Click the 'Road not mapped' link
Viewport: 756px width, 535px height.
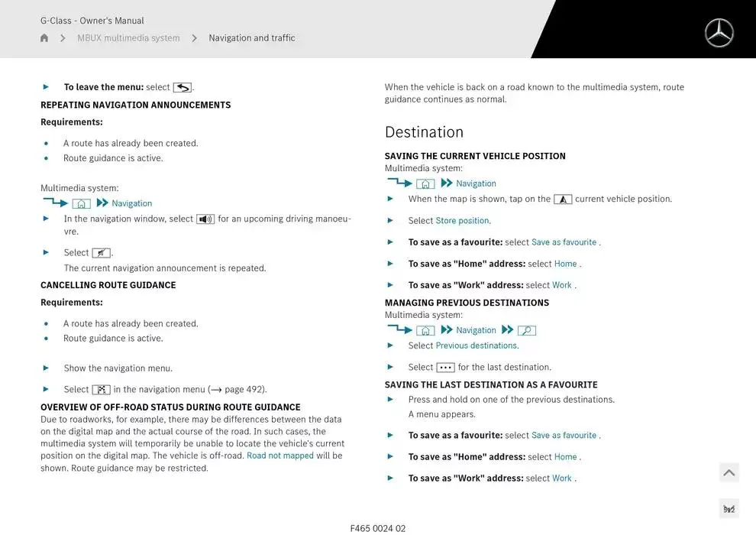pos(280,456)
